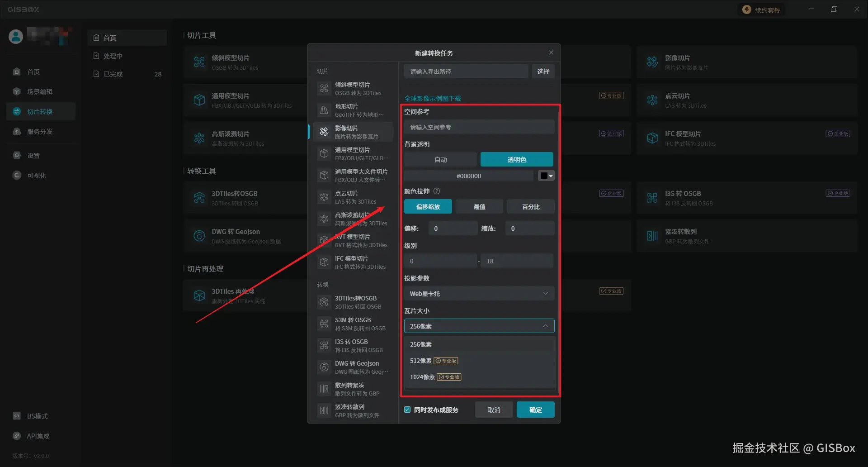
Task: Click the 请输入空间参考 input field
Action: [479, 127]
